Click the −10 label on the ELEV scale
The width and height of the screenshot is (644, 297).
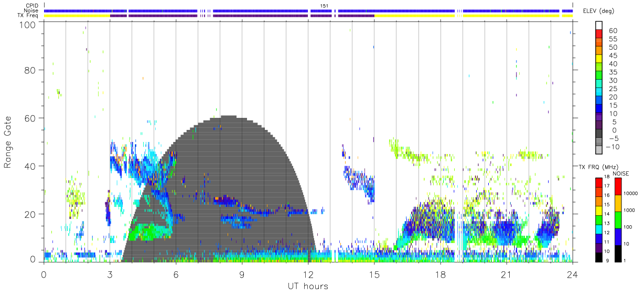click(x=612, y=147)
